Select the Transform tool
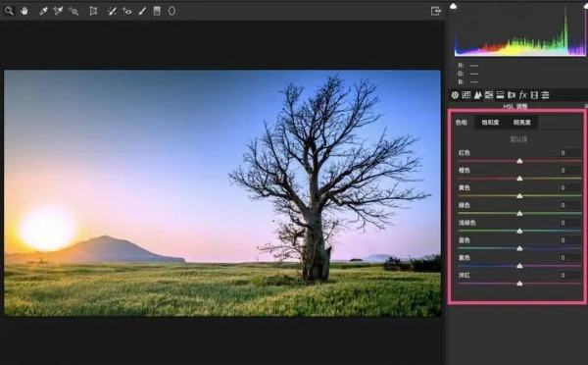588x365 pixels. pyautogui.click(x=93, y=11)
